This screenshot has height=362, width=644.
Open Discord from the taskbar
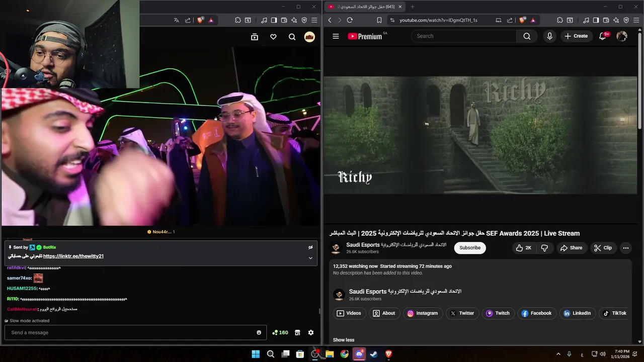tap(359, 354)
